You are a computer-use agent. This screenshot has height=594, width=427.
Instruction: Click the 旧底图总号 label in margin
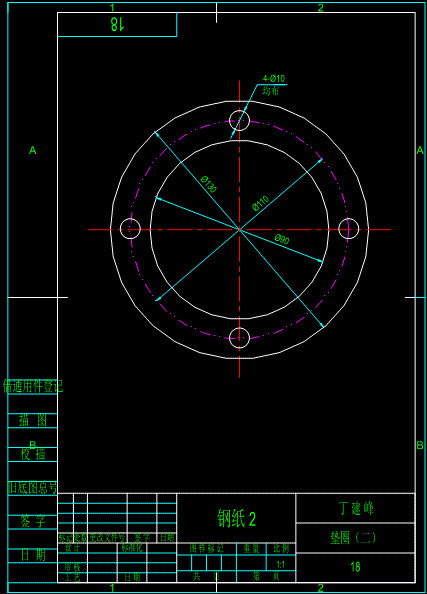click(33, 488)
